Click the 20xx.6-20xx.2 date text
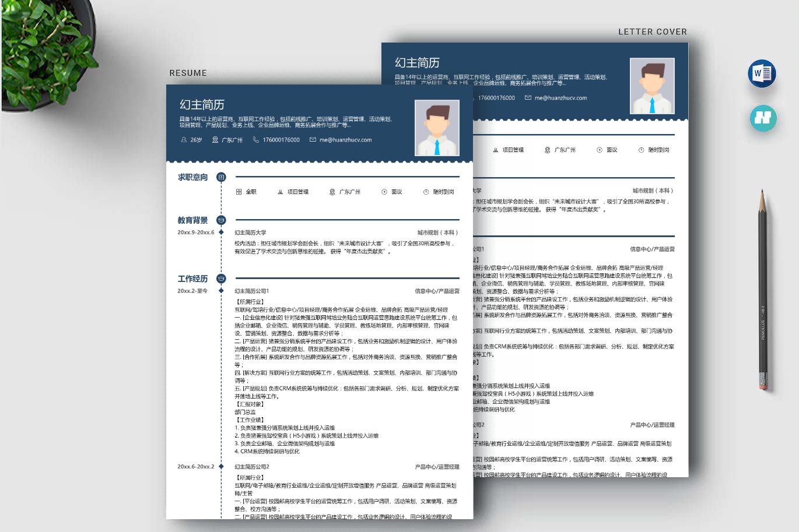Image resolution: width=799 pixels, height=532 pixels. coord(196,467)
